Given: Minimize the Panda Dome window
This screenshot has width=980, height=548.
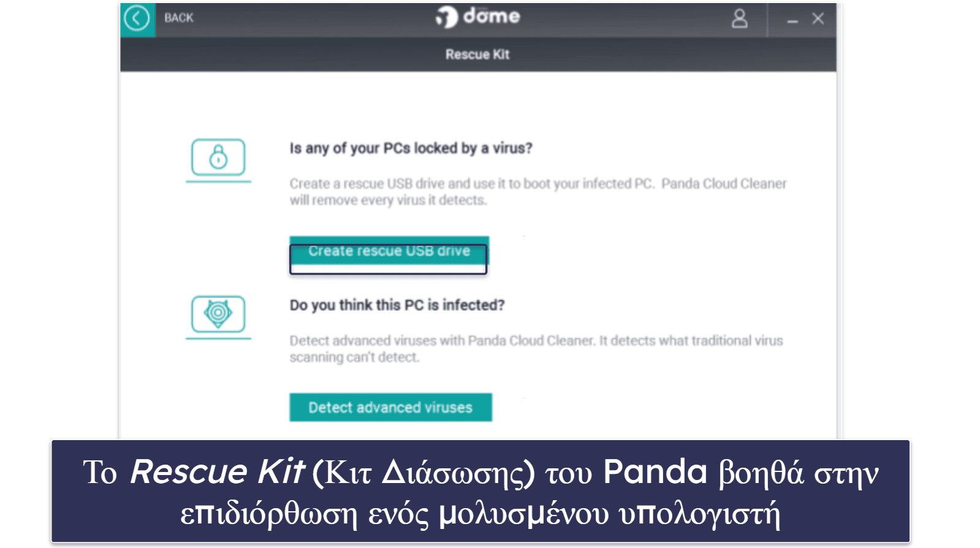Looking at the screenshot, I should coord(792,20).
